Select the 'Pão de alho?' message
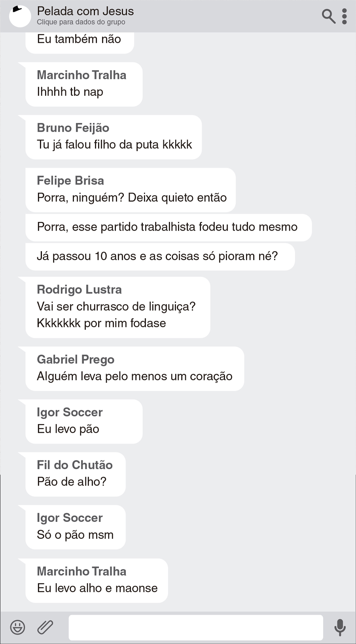 coord(72,482)
